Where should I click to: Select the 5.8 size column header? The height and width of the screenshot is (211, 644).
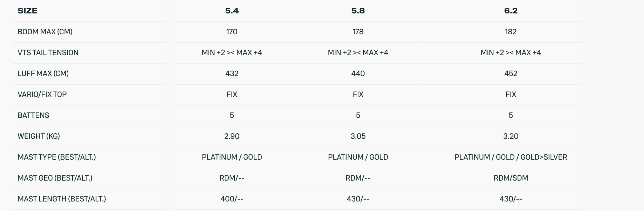pos(358,11)
